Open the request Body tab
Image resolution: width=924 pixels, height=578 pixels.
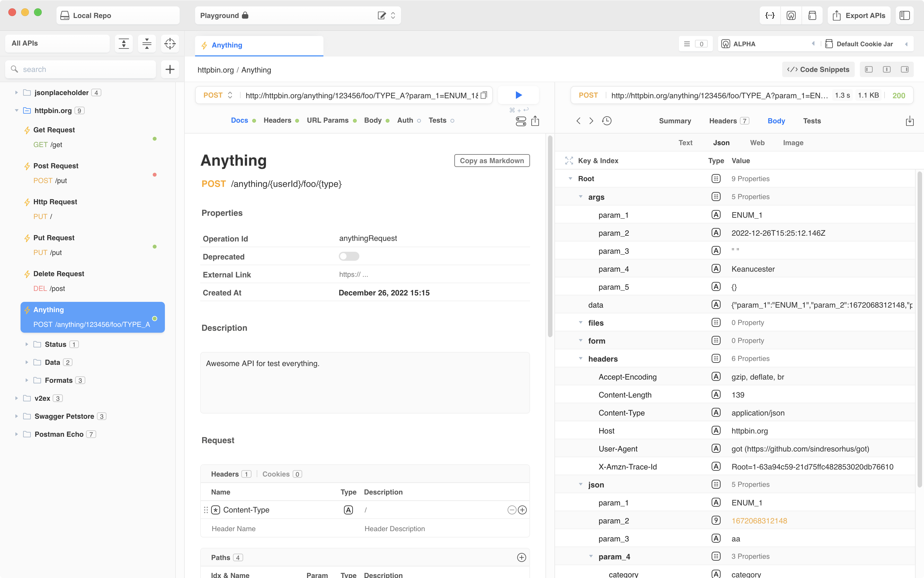point(373,120)
